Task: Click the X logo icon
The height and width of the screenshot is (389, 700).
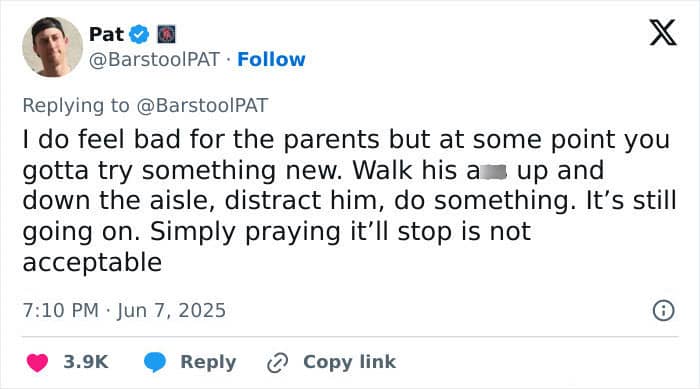Action: click(x=663, y=32)
